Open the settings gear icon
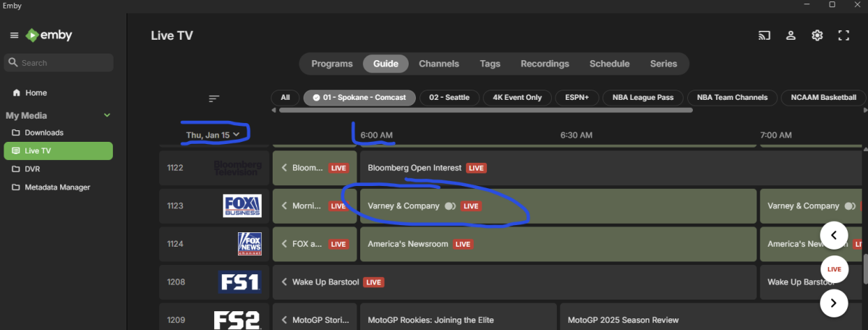 [817, 35]
